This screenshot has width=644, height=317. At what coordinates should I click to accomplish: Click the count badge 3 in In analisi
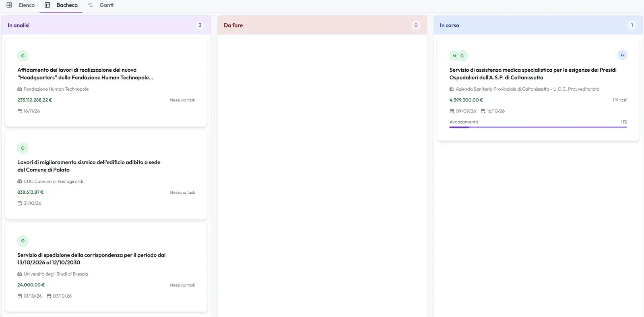(x=200, y=25)
